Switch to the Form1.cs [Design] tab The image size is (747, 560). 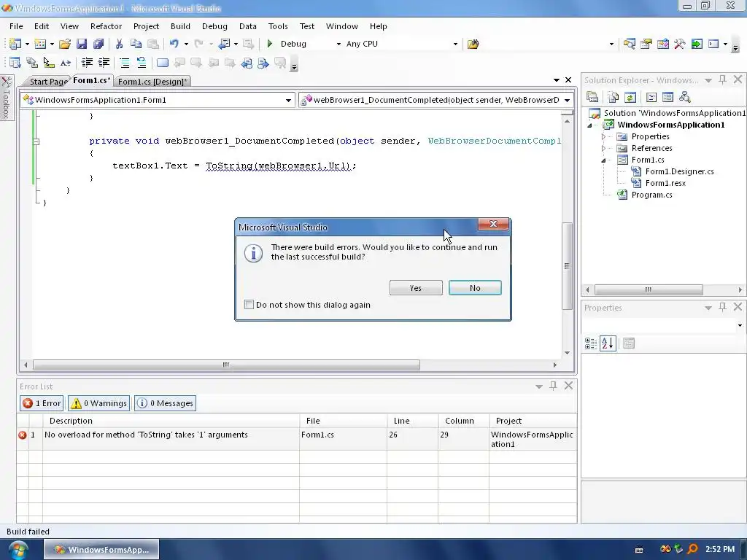[x=152, y=82]
